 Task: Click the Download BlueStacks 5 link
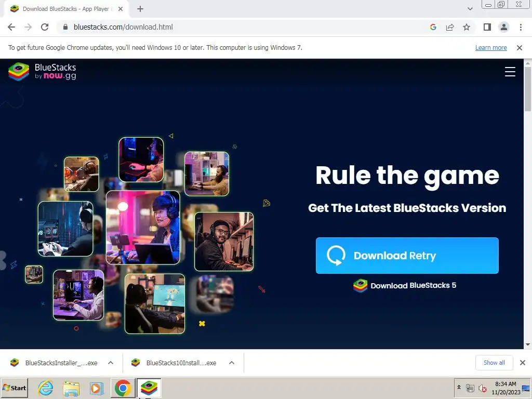click(x=405, y=285)
